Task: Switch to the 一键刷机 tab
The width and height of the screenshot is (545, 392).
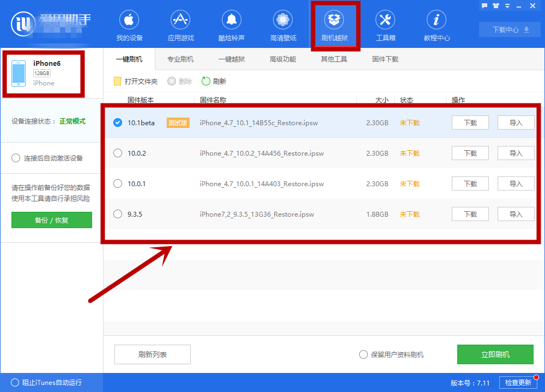Action: pos(129,59)
